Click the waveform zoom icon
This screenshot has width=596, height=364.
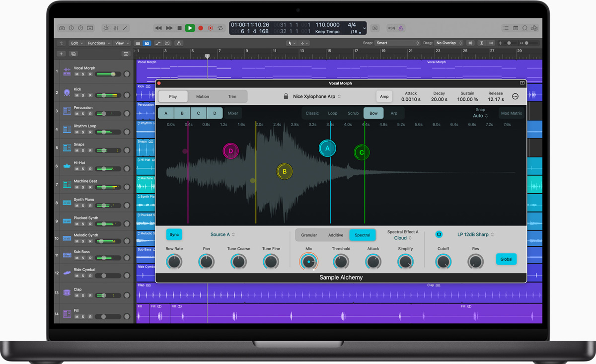coord(471,43)
